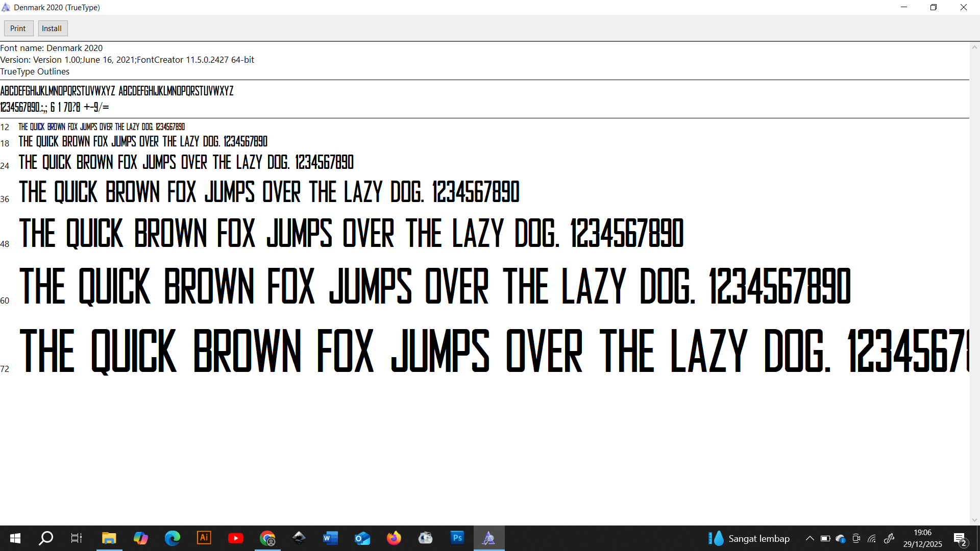Open File Explorer from the taskbar

click(109, 538)
